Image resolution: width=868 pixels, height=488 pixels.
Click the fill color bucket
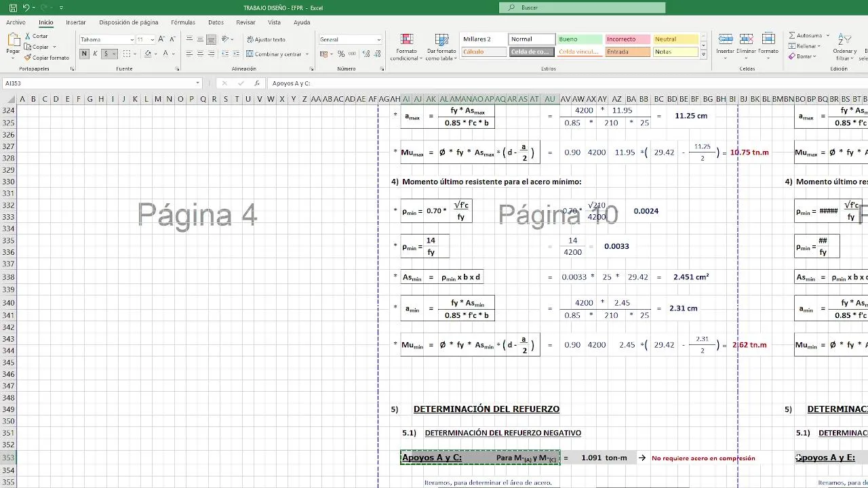[x=149, y=54]
